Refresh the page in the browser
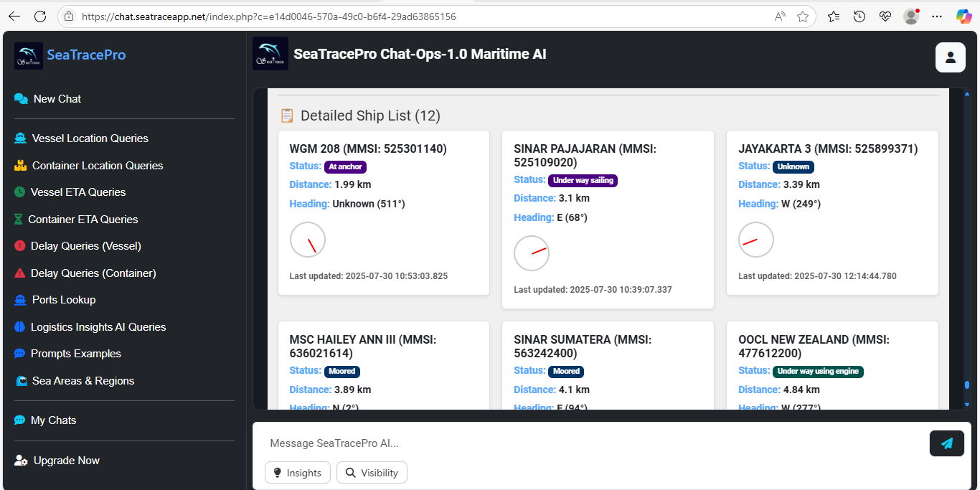The width and height of the screenshot is (980, 490). [x=41, y=16]
